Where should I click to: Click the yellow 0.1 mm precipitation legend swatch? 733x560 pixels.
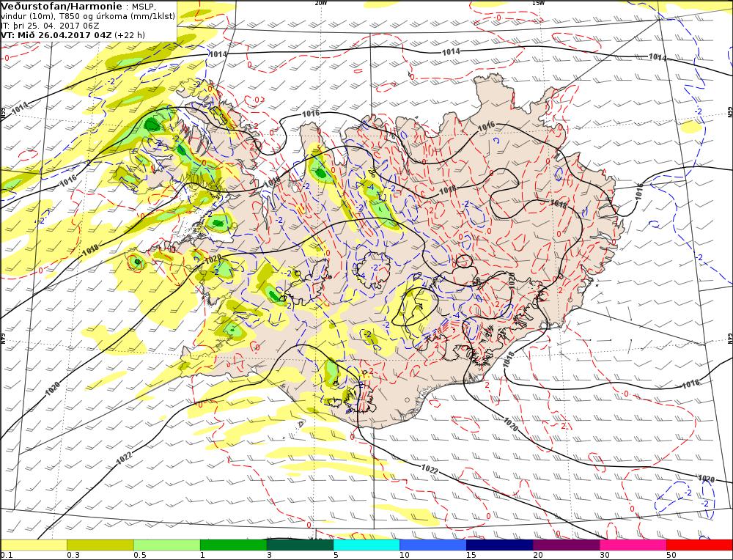pos(34,545)
